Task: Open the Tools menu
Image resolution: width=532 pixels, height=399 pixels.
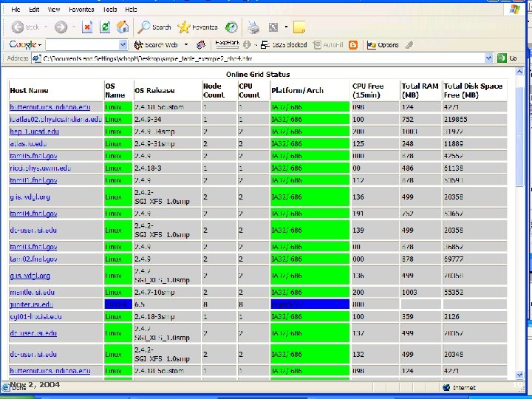Action: click(110, 10)
